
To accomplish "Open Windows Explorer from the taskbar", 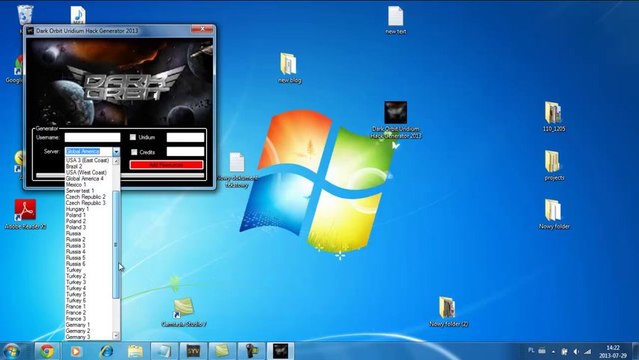I will pos(135,351).
